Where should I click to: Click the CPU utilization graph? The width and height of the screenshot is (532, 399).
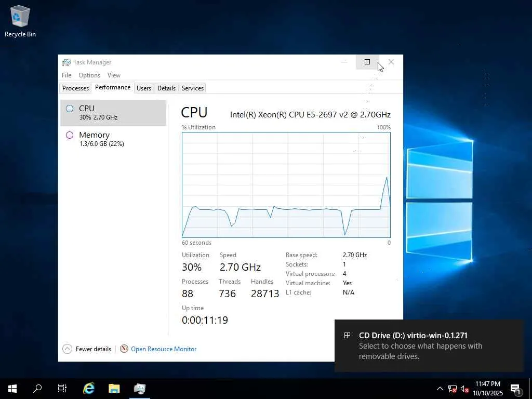[286, 185]
